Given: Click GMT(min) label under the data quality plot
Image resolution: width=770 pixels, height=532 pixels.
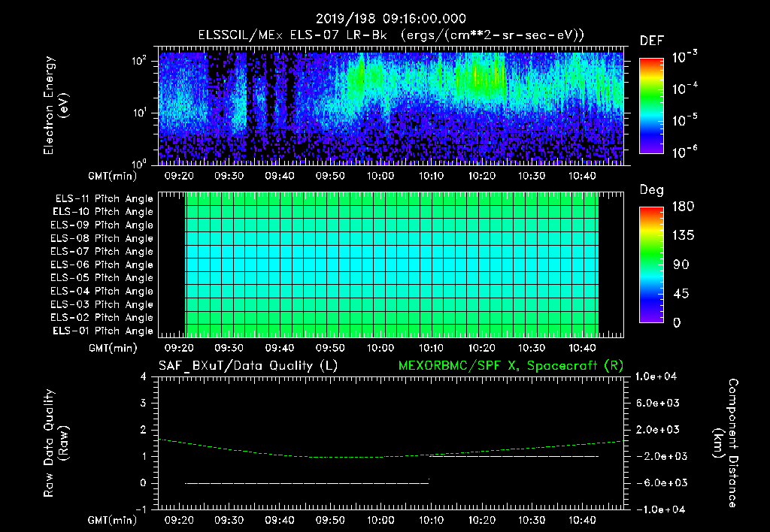Looking at the screenshot, I should coord(113,520).
